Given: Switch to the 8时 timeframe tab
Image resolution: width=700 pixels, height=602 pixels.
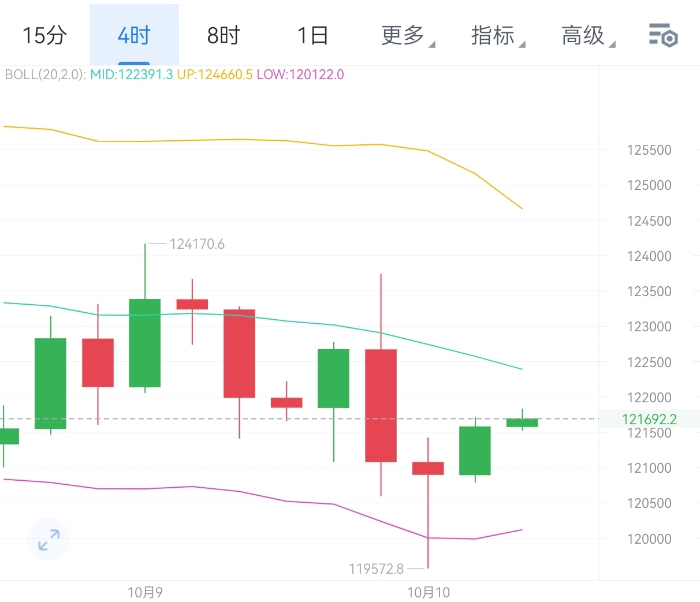Looking at the screenshot, I should click(x=222, y=35).
